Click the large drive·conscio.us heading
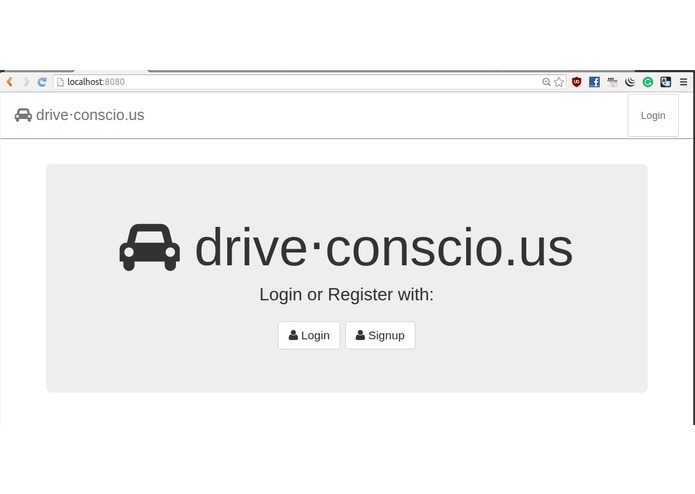The width and height of the screenshot is (695, 494). pos(384,247)
